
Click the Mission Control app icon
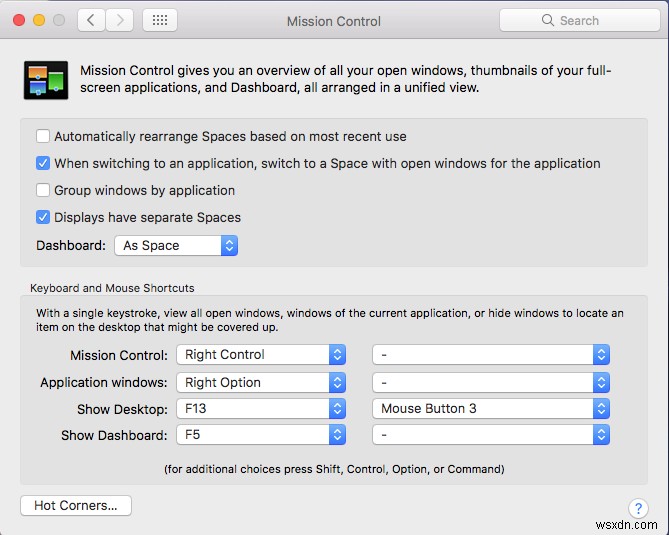tap(45, 80)
